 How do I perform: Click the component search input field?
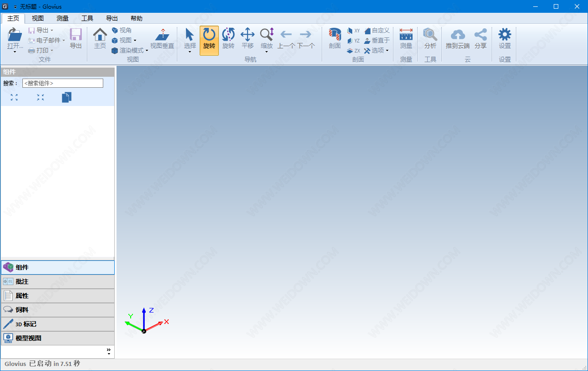pyautogui.click(x=63, y=83)
